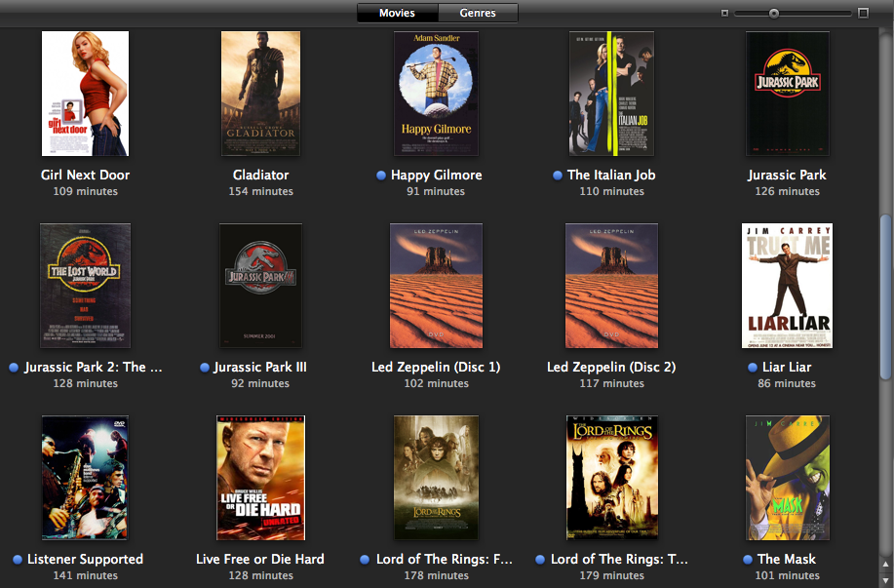
Task: Select the Gladiator poster
Action: pyautogui.click(x=260, y=94)
